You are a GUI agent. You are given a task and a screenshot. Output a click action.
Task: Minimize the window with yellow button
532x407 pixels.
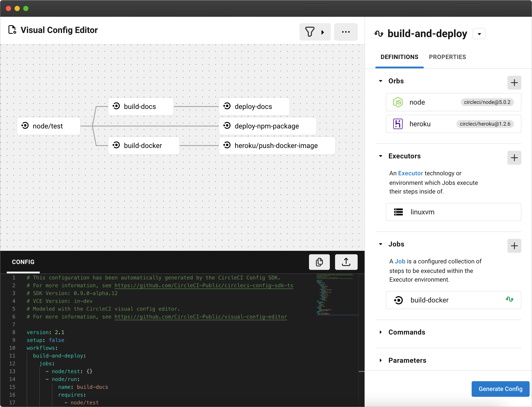17,8
